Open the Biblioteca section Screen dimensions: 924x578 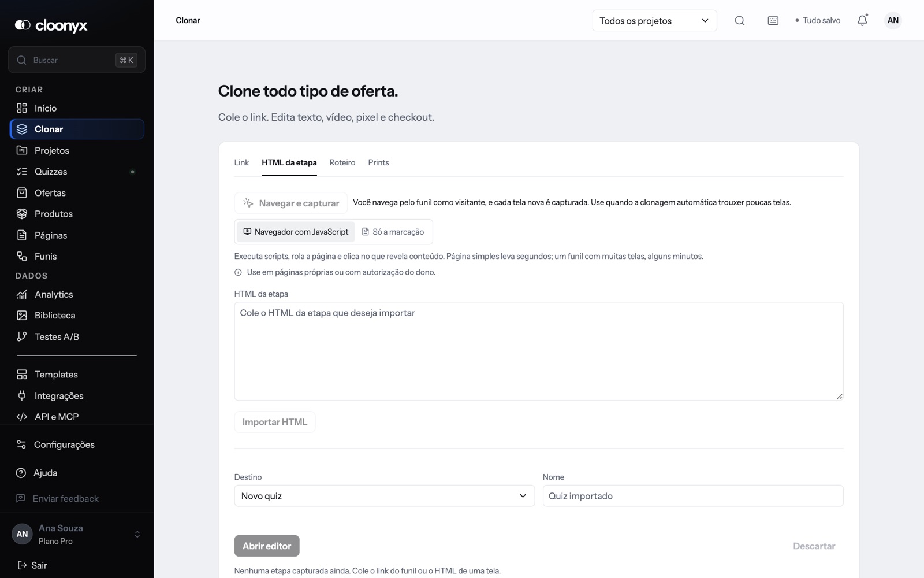pos(77,315)
